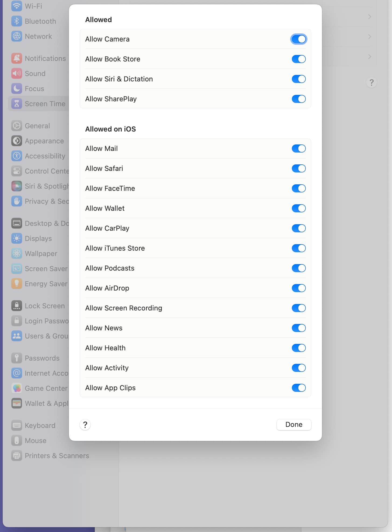The image size is (392, 532).
Task: Click Users & Groups icon
Action: (17, 336)
